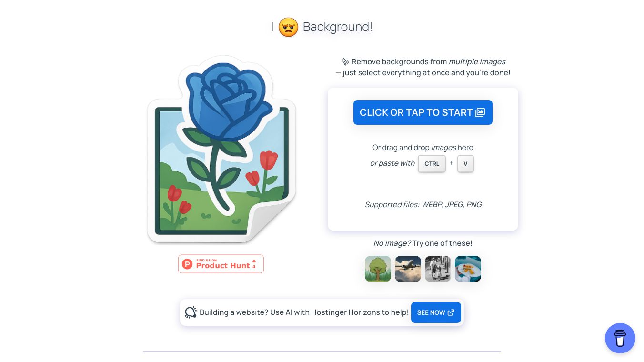Try the black and white people sample
Screen dimensions: 644x362
438,269
